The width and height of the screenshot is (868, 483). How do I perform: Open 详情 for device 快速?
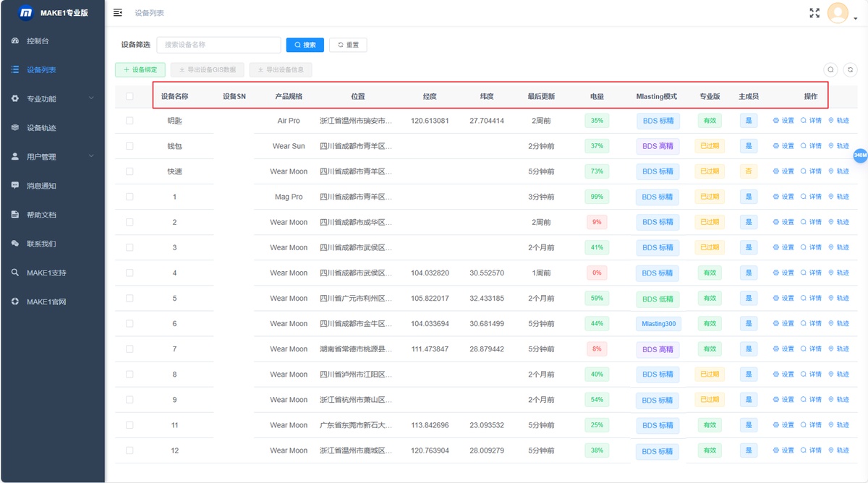pos(811,171)
